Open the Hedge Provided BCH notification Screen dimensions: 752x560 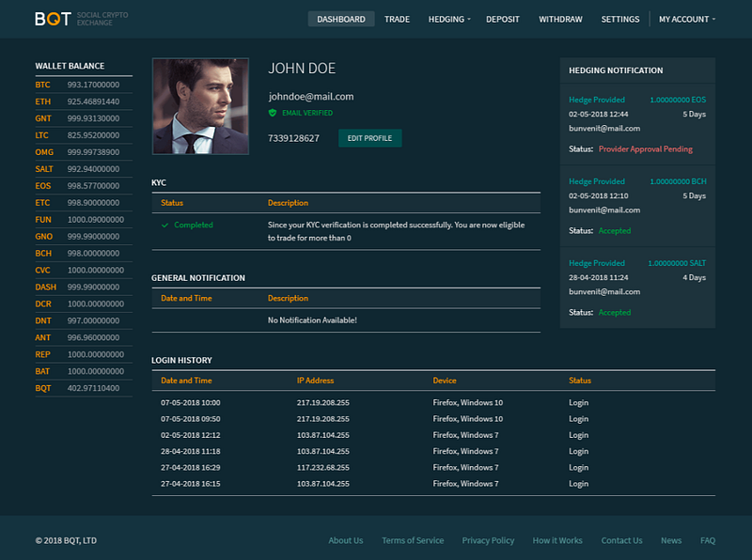pyautogui.click(x=637, y=206)
